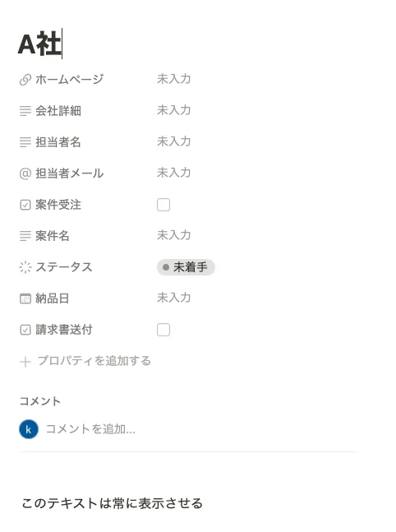Click the @ icon beside 担当者メール
This screenshot has width=396, height=532.
tap(25, 173)
